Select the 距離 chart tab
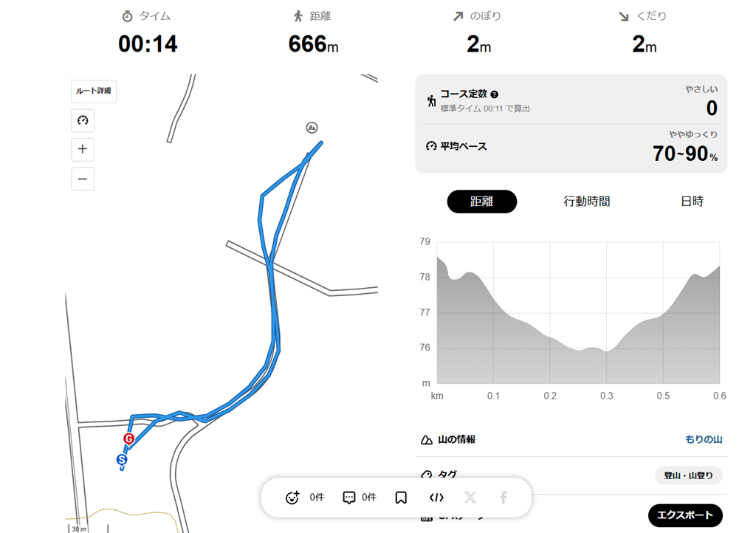The image size is (756, 533). [481, 202]
